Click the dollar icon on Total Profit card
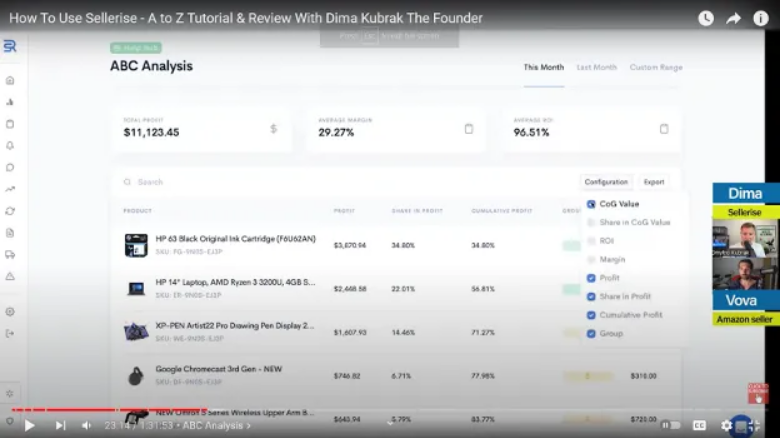 [x=274, y=129]
